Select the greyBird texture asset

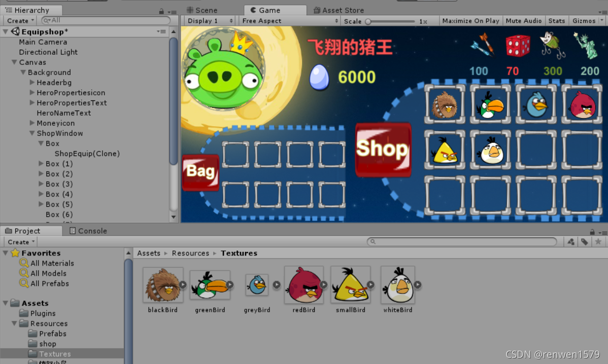point(257,284)
